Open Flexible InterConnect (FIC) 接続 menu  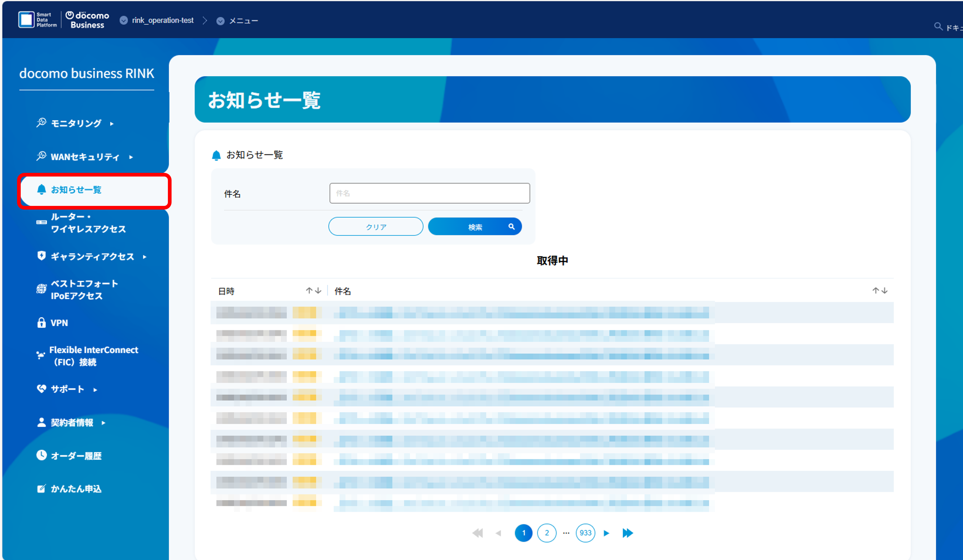point(93,356)
